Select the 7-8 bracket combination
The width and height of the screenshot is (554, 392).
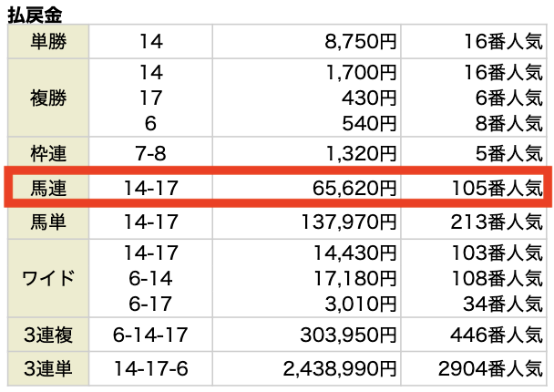[x=151, y=152]
